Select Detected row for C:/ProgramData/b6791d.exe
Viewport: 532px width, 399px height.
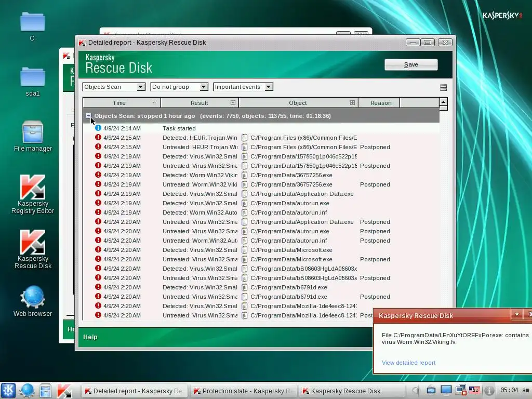click(261, 287)
